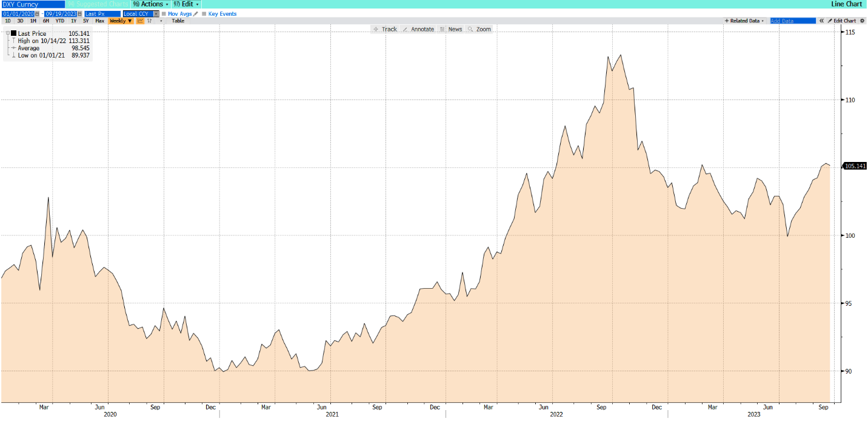Viewport: 868px width, 421px height.
Task: Activate the Track crosshair tool
Action: (x=385, y=29)
